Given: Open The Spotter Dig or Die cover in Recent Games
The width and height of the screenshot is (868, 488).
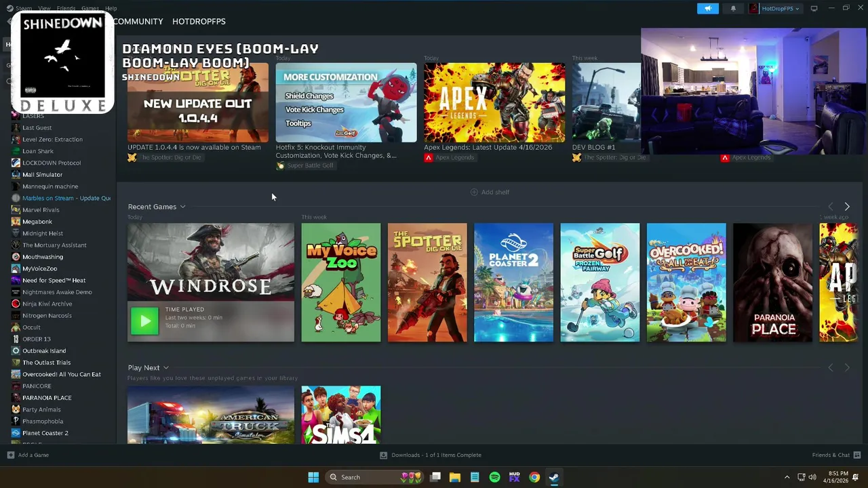Looking at the screenshot, I should tap(427, 282).
